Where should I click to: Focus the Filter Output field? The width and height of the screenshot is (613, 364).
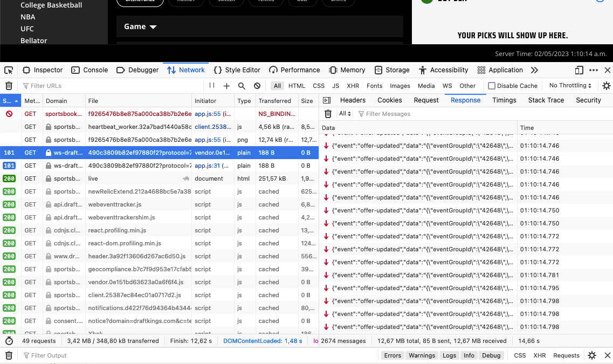pyautogui.click(x=199, y=355)
